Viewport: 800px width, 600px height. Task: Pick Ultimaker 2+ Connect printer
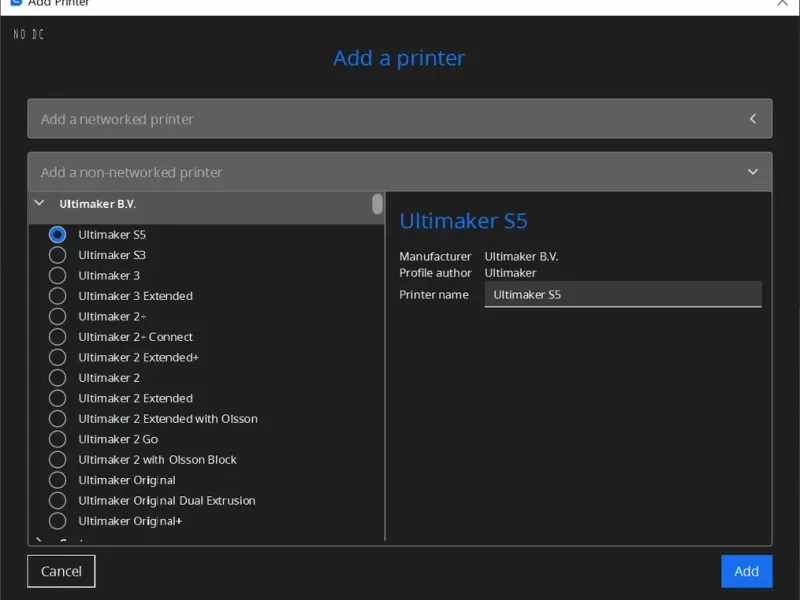[58, 337]
